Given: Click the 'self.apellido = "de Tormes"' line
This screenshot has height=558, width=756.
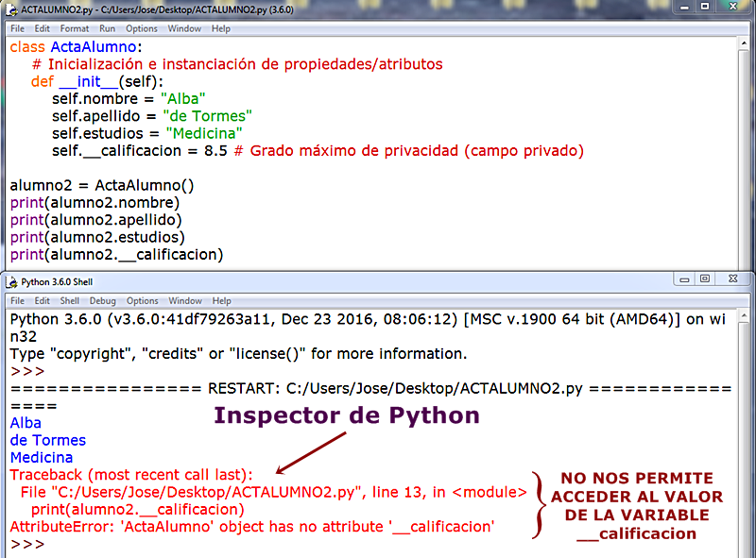Looking at the screenshot, I should [152, 116].
